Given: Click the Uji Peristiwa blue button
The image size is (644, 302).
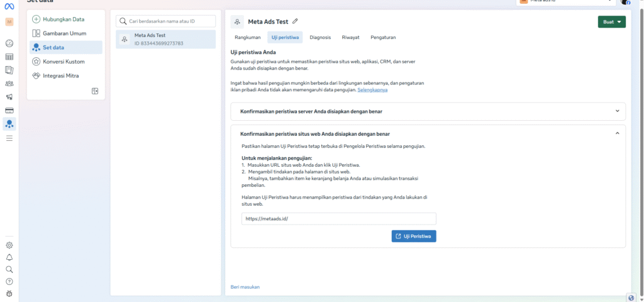Looking at the screenshot, I should pos(413,236).
